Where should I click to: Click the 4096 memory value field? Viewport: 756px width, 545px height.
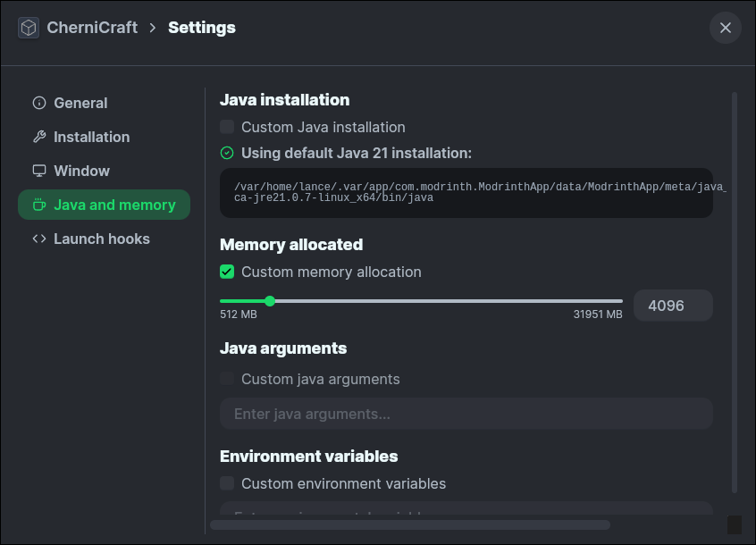click(x=672, y=306)
